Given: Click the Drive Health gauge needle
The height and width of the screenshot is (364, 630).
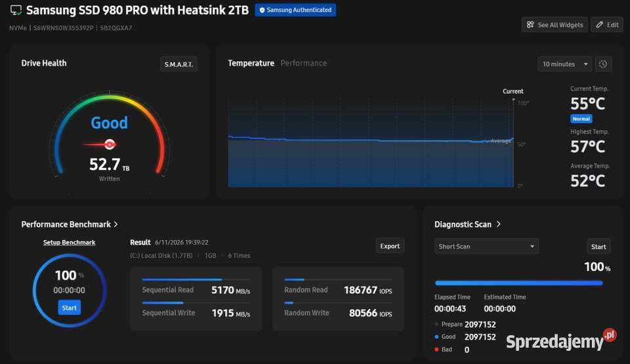Looking at the screenshot, I should (x=100, y=144).
